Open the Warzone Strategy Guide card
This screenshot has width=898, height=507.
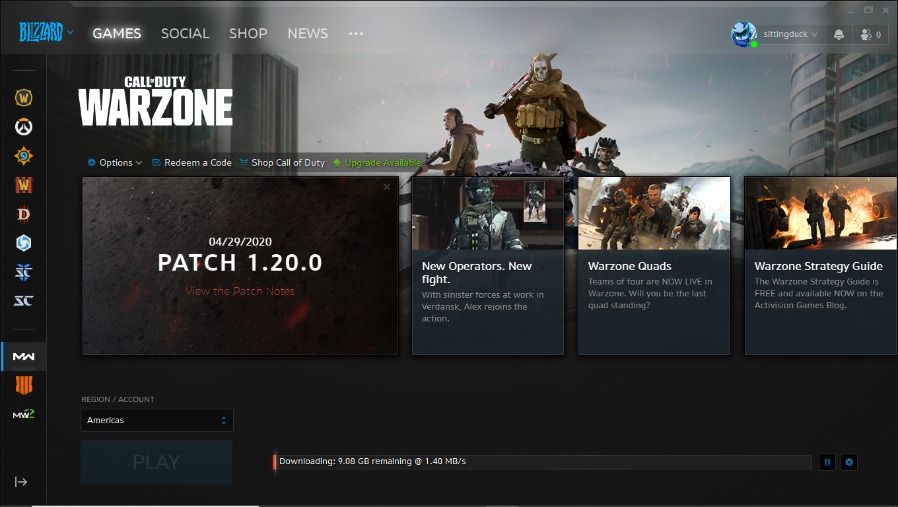coord(821,266)
